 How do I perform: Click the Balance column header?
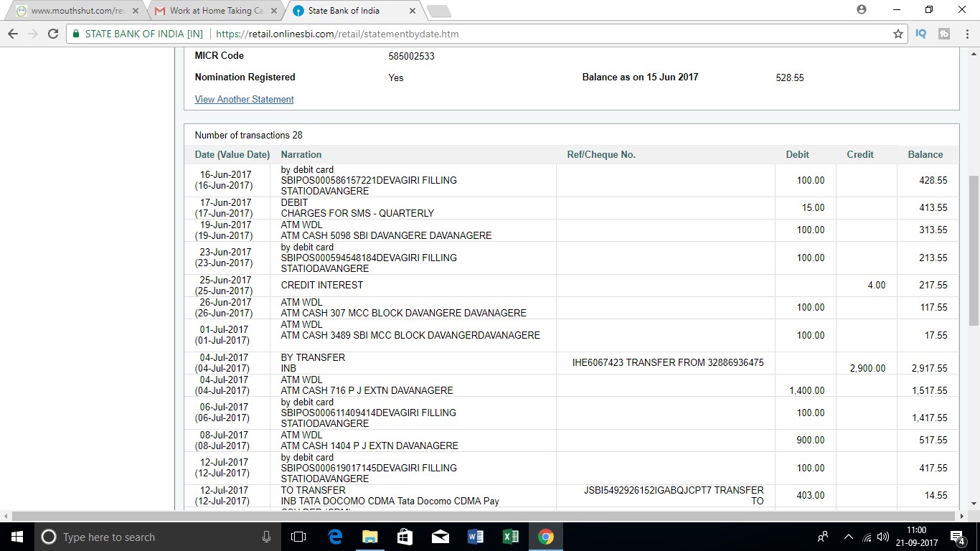925,154
